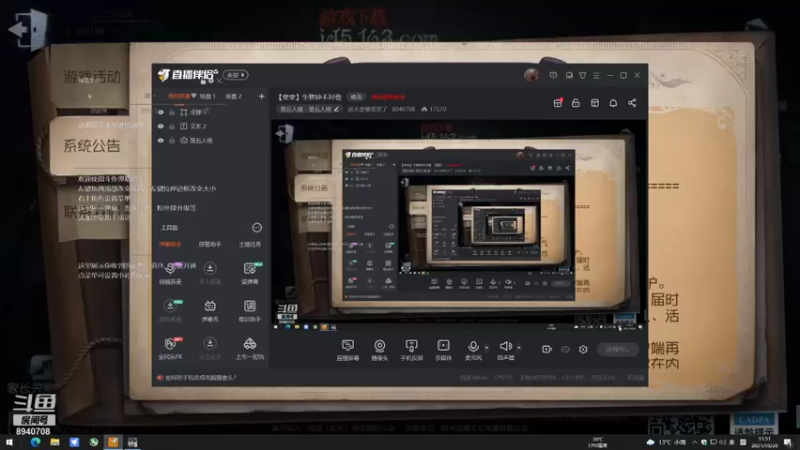Open the 主播任务 toolbox tab
The image size is (800, 450).
249,244
